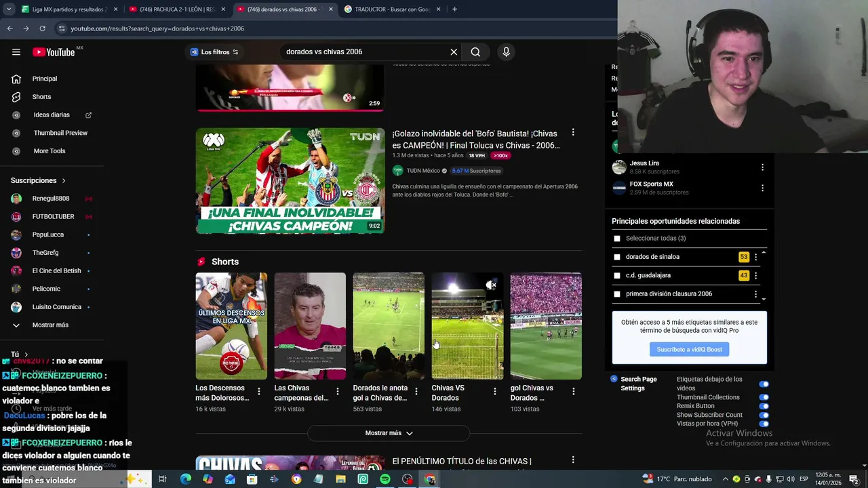Open the PapuLucca subscription channel
The height and width of the screenshot is (488, 868).
[x=48, y=235]
